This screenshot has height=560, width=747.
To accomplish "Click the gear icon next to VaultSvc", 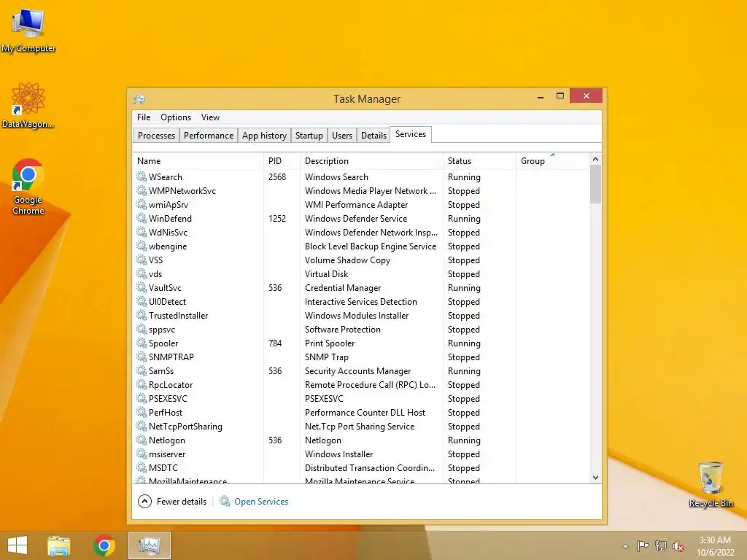I will click(x=142, y=287).
